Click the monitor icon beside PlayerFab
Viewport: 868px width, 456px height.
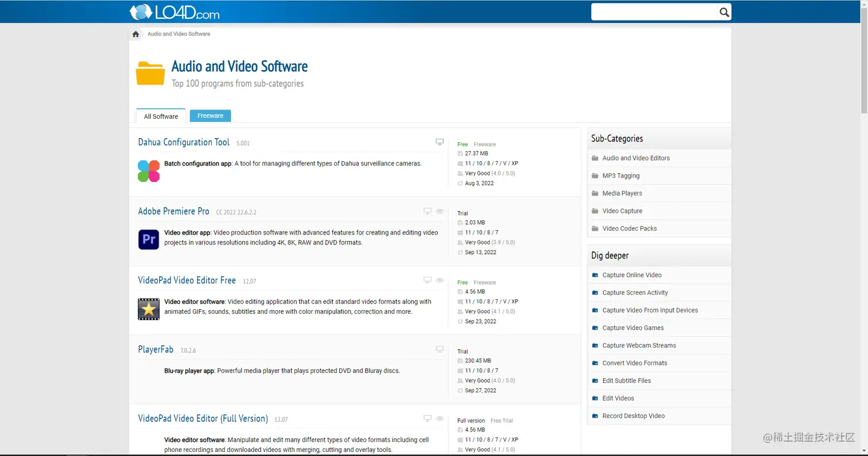click(x=440, y=349)
